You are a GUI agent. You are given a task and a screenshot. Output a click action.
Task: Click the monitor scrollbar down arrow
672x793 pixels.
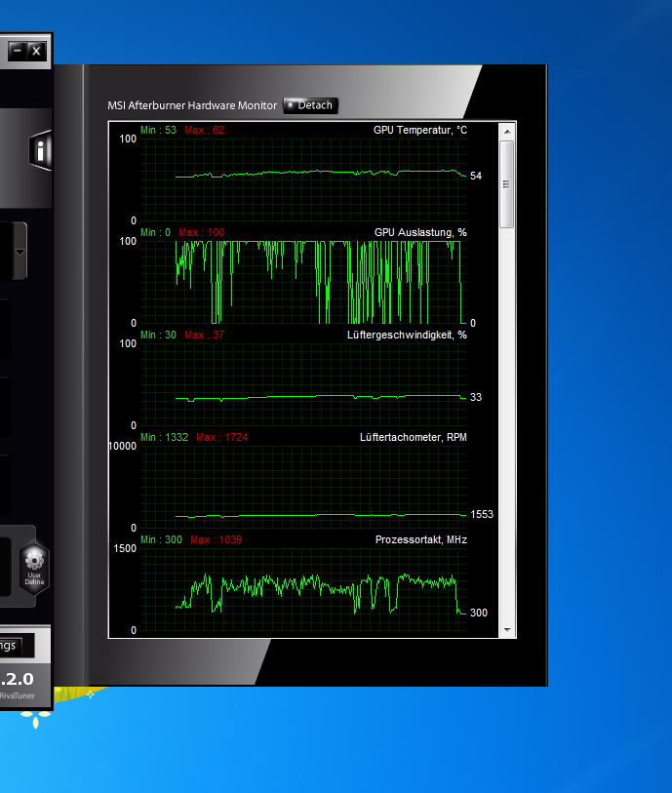click(507, 630)
